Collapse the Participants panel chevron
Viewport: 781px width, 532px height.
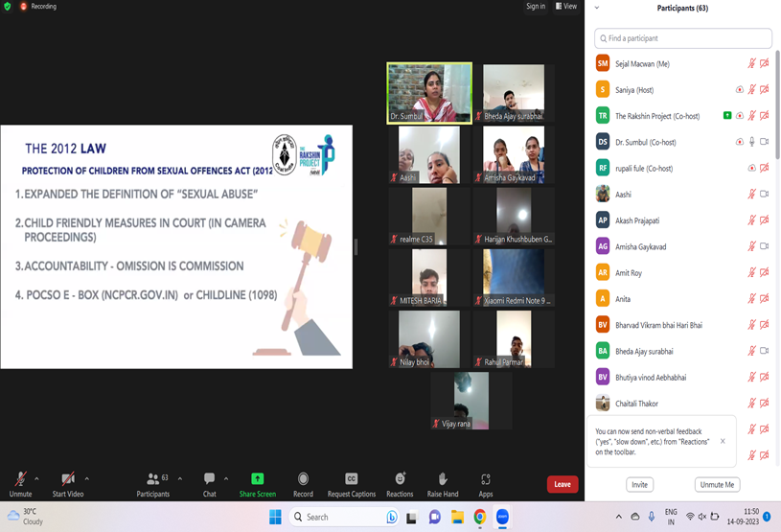[597, 8]
